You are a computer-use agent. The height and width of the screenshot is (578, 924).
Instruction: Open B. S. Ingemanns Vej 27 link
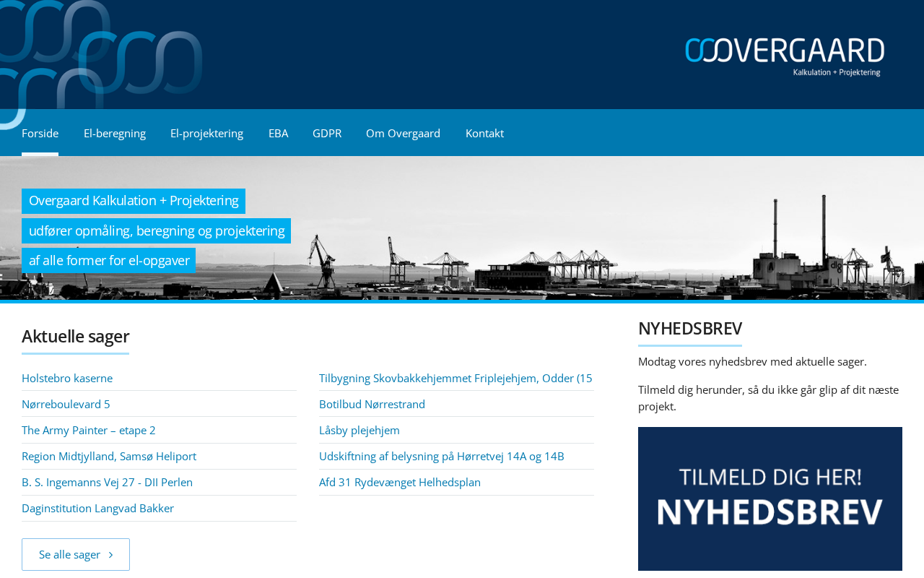[x=107, y=482]
